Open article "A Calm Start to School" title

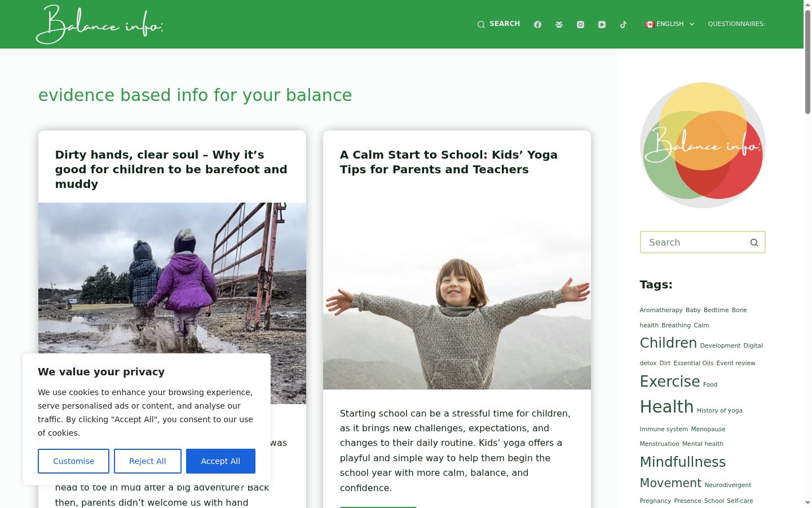(449, 162)
